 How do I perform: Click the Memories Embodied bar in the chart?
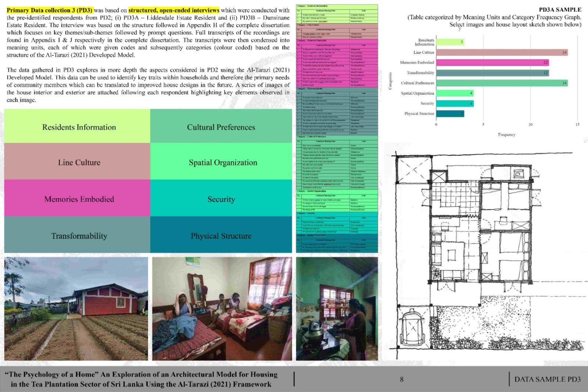492,63
